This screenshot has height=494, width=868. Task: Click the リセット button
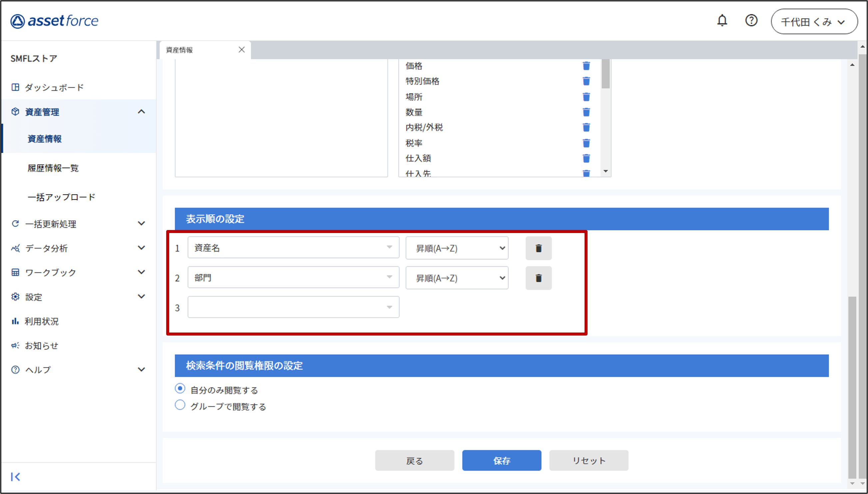tap(588, 460)
